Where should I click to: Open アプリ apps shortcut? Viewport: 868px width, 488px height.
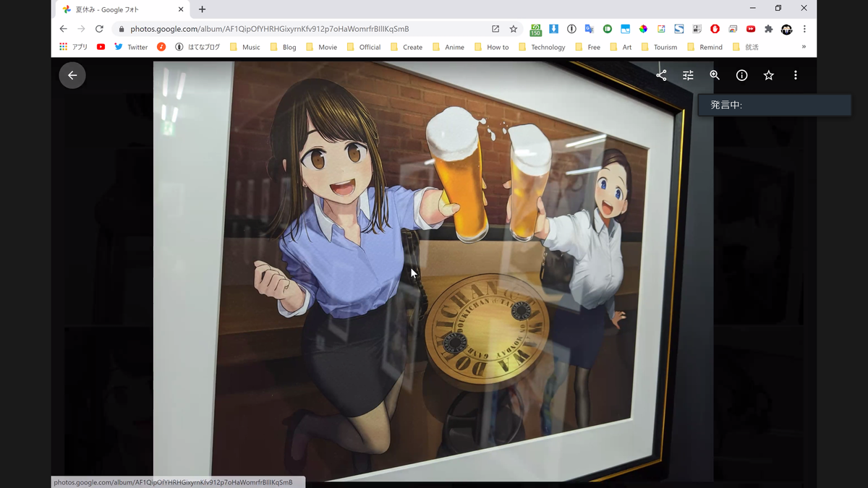coord(73,47)
